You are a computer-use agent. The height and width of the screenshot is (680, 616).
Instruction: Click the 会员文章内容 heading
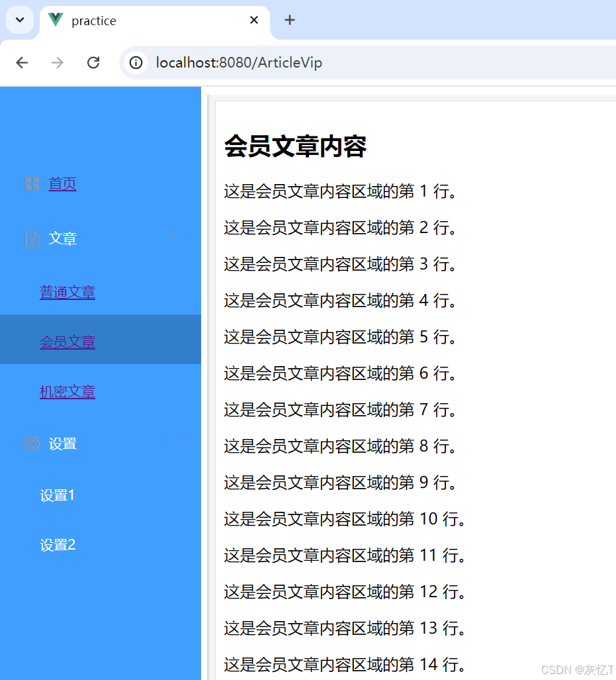coord(295,146)
